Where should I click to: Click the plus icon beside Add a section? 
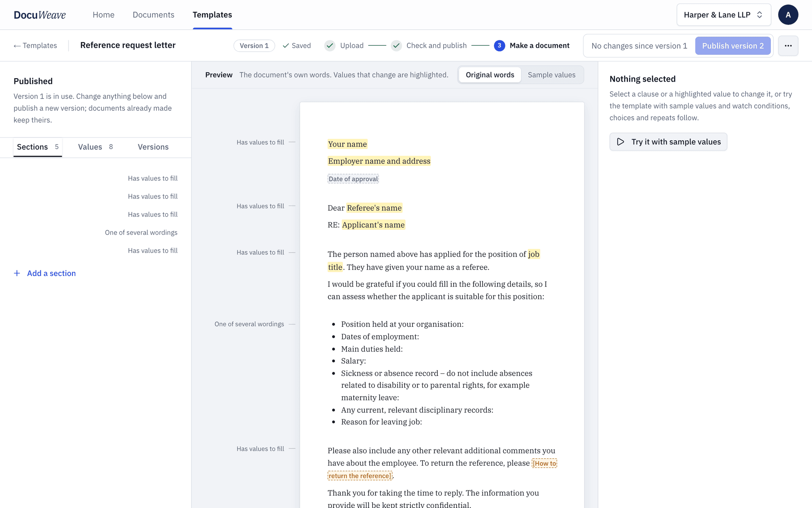tap(17, 273)
